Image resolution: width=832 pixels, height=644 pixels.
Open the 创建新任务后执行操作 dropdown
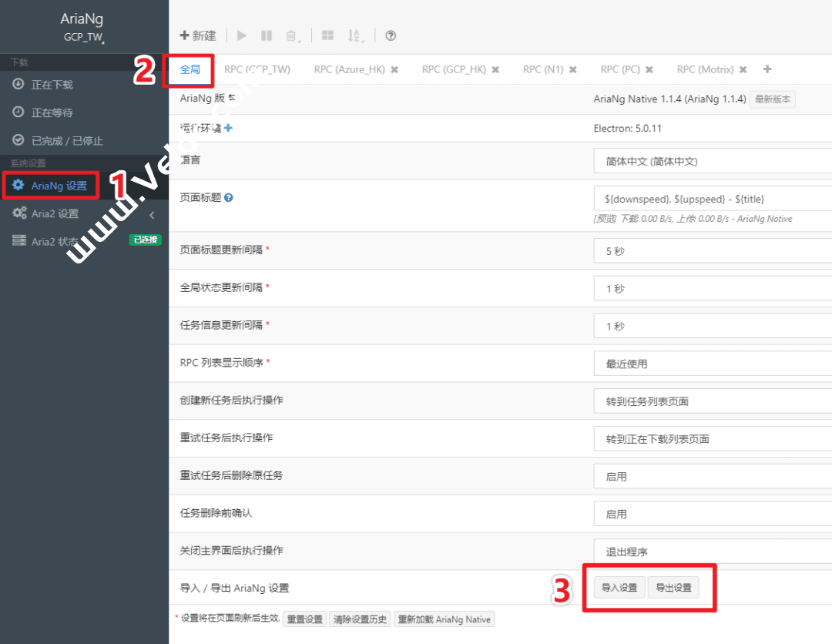click(x=713, y=401)
